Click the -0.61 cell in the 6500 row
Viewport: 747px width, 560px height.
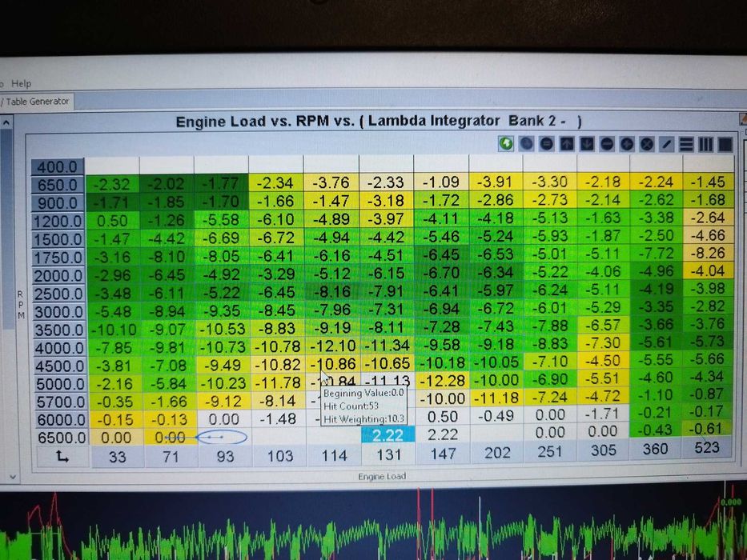[x=707, y=429]
